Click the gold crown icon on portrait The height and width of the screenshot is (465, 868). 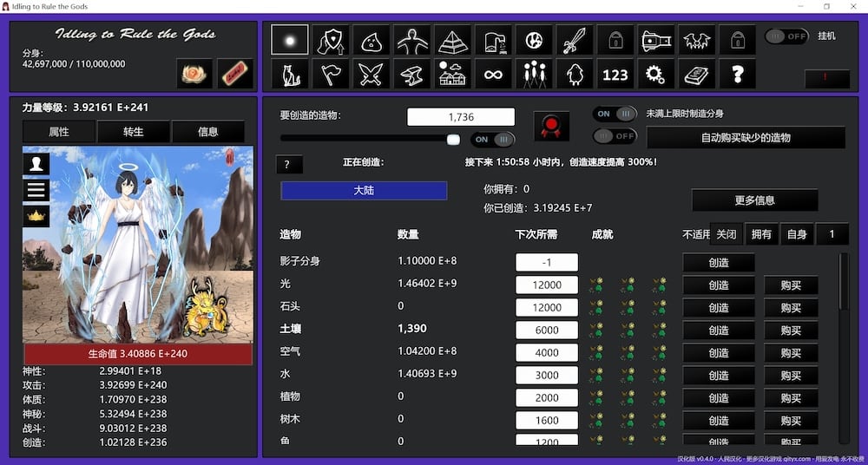pyautogui.click(x=36, y=216)
